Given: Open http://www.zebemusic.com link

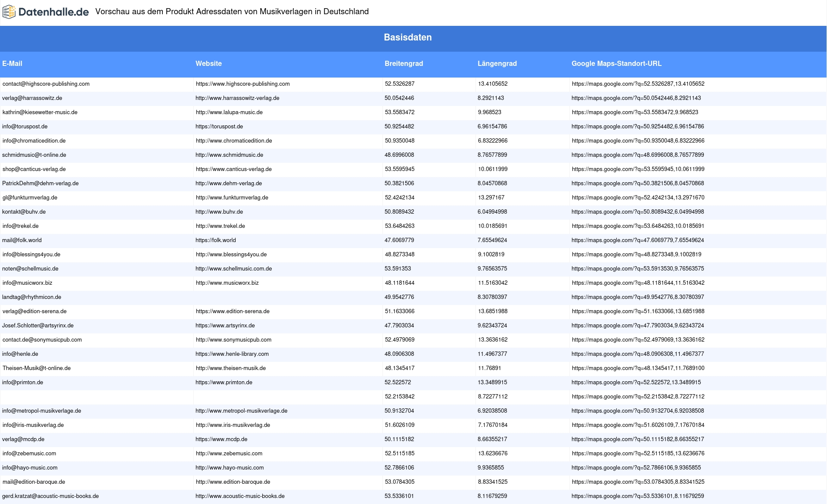Looking at the screenshot, I should tap(229, 454).
